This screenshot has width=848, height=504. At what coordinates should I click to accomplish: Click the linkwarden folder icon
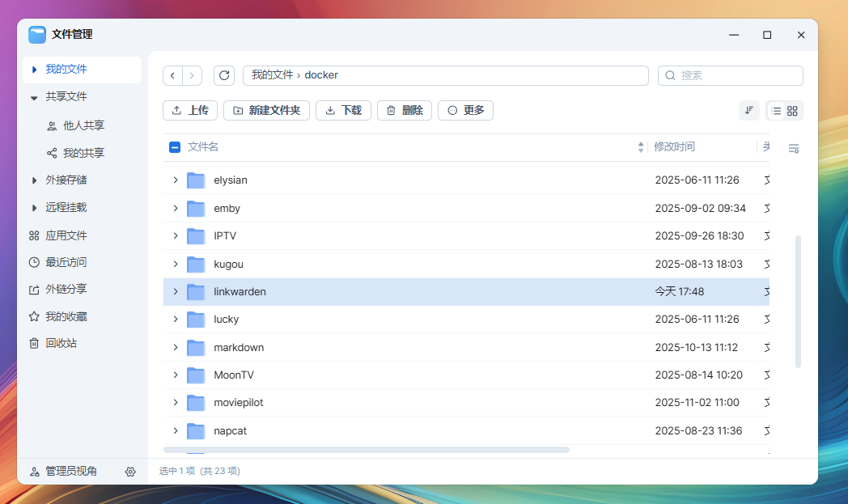196,291
